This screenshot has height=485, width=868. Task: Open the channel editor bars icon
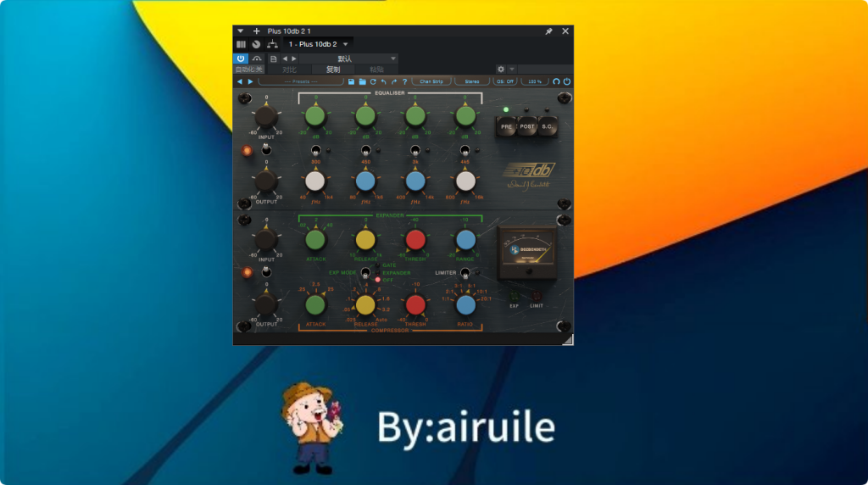(241, 44)
